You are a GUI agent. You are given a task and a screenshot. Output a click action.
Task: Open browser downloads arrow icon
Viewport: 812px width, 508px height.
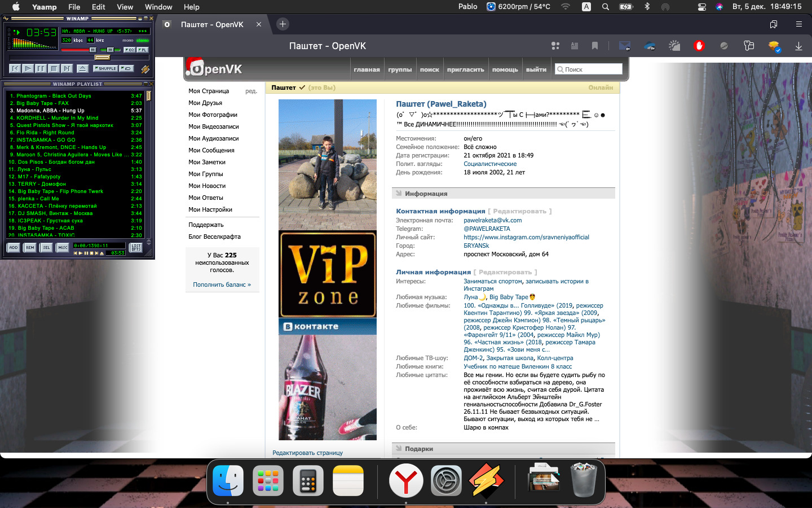pos(798,46)
